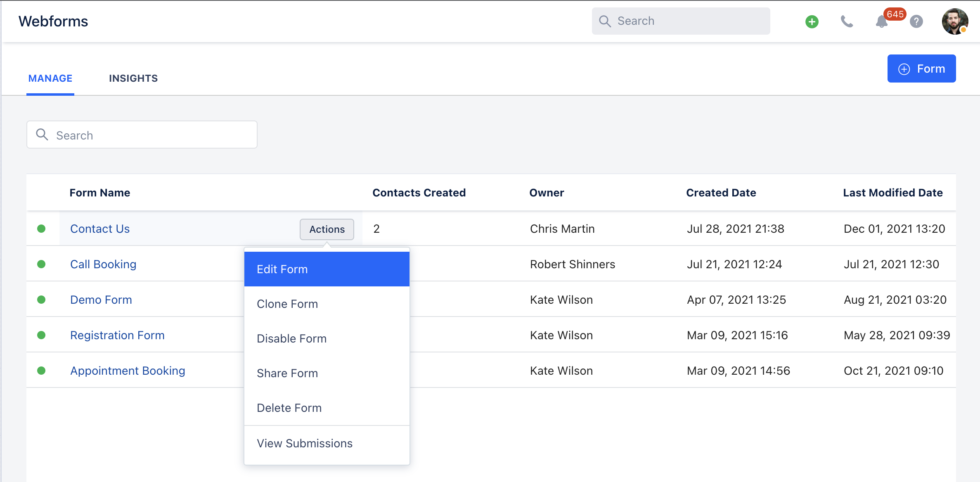Click Kate Wilson in Appointment Booking row

(561, 371)
